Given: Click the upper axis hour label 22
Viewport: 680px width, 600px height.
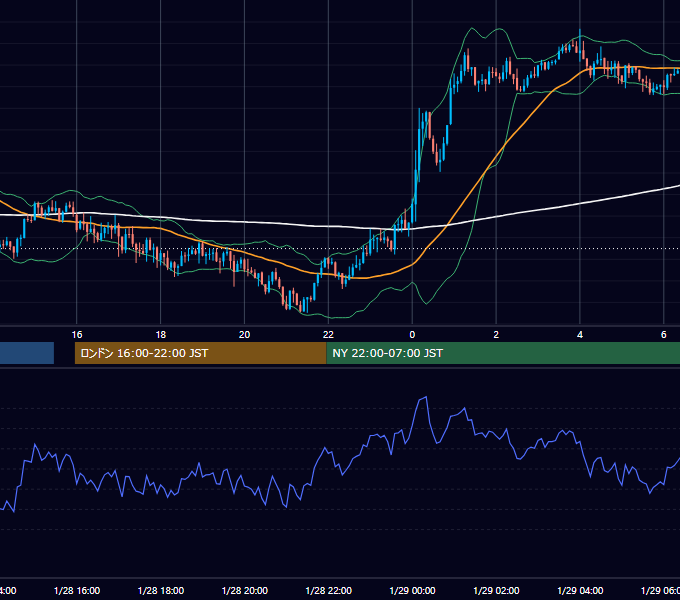Looking at the screenshot, I should 328,335.
